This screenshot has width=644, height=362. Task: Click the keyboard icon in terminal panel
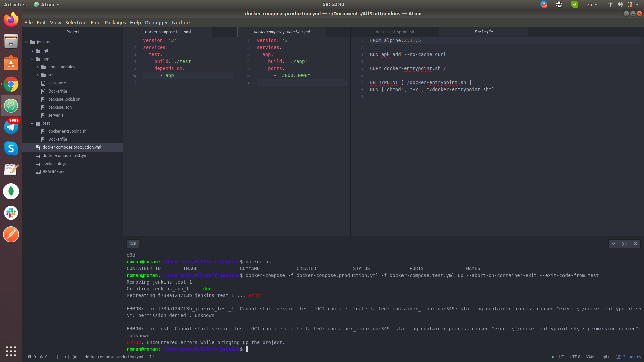pyautogui.click(x=132, y=244)
